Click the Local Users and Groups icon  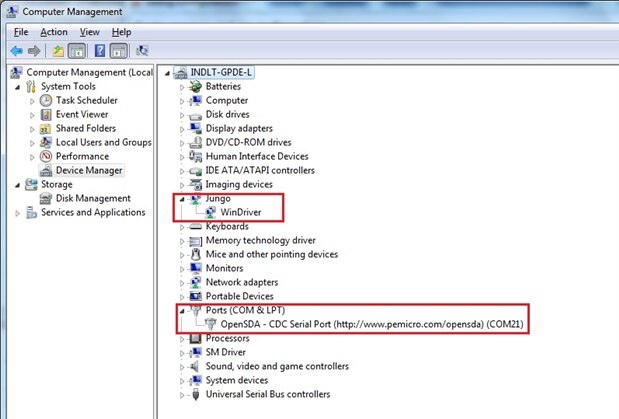point(46,143)
